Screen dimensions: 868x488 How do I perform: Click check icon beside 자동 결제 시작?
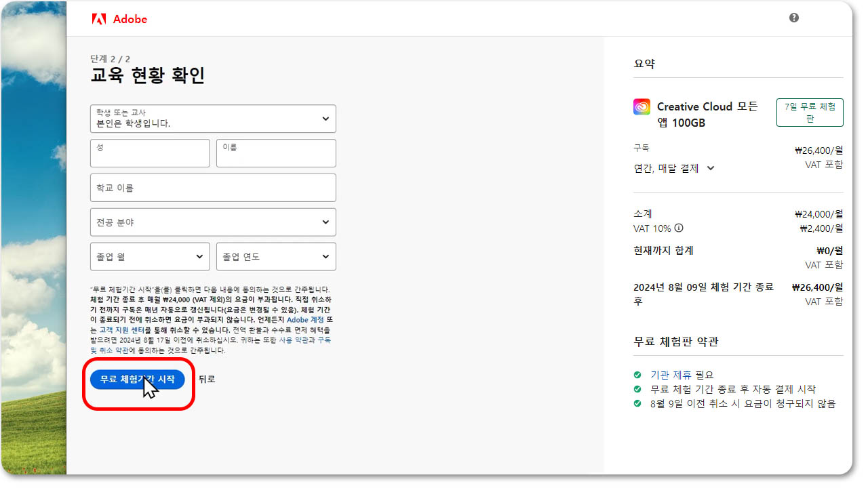point(637,389)
